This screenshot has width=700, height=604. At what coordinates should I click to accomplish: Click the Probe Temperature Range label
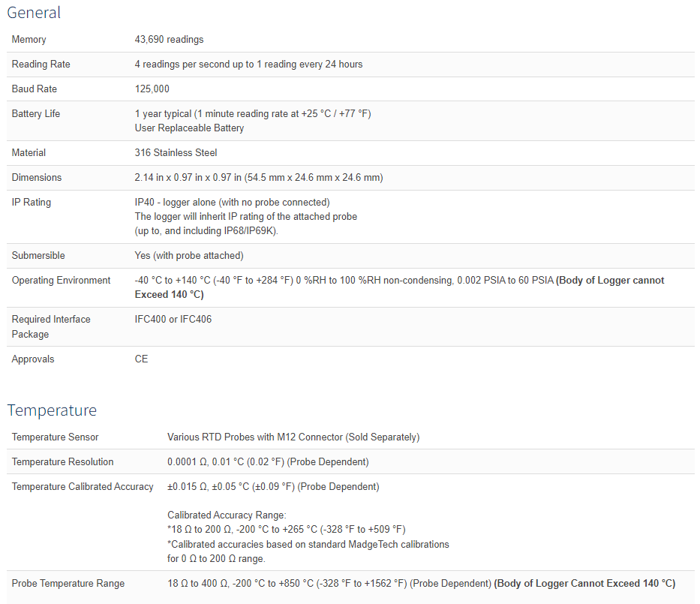[68, 584]
